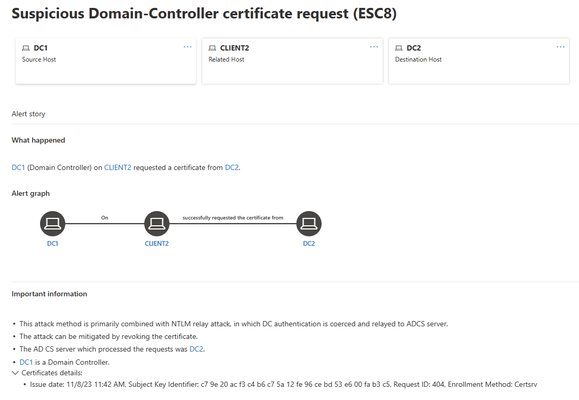Screen dimensions: 579x400
Task: Collapse the Certificates details section
Action: click(15, 373)
